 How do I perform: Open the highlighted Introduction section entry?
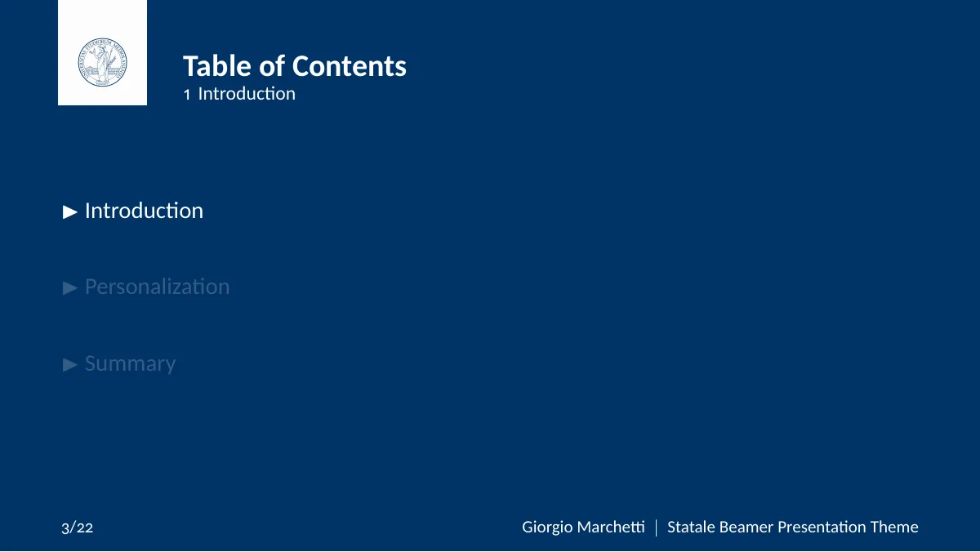[144, 211]
